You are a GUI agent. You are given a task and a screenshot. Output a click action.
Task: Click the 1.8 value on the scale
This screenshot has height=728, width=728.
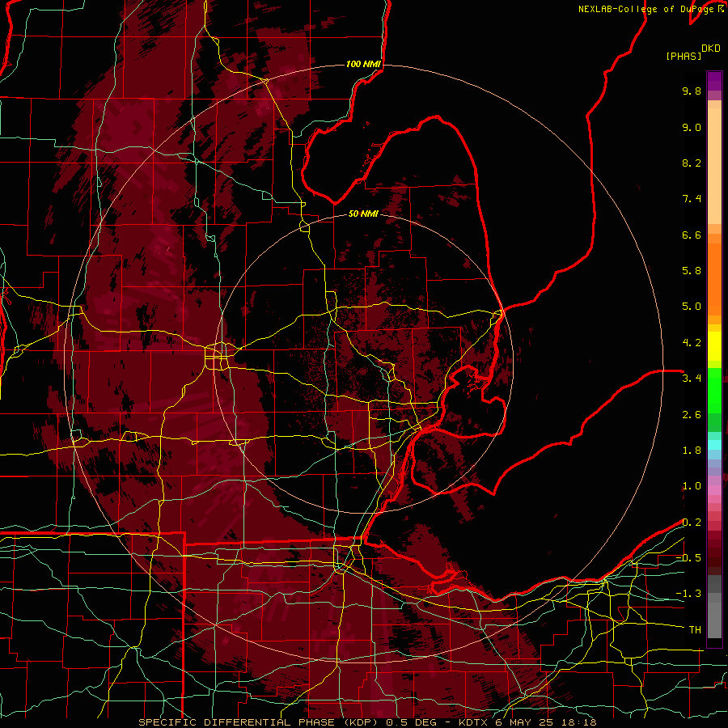tap(692, 451)
